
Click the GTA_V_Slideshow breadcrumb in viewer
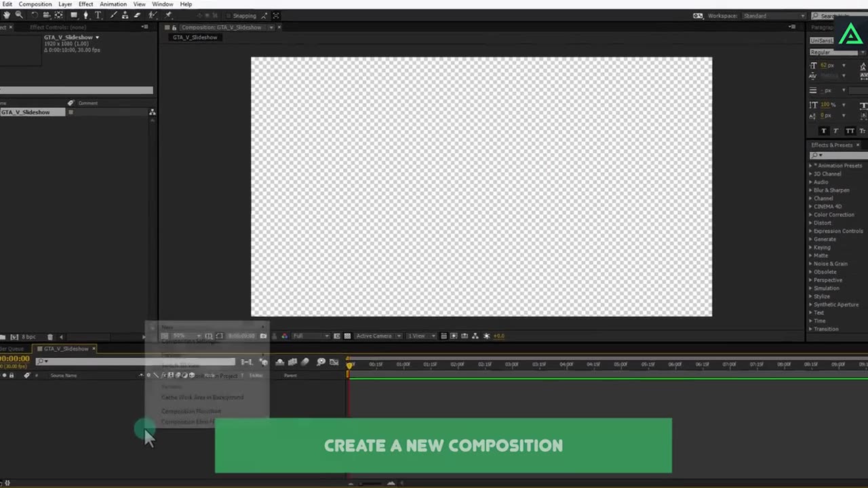(x=195, y=37)
